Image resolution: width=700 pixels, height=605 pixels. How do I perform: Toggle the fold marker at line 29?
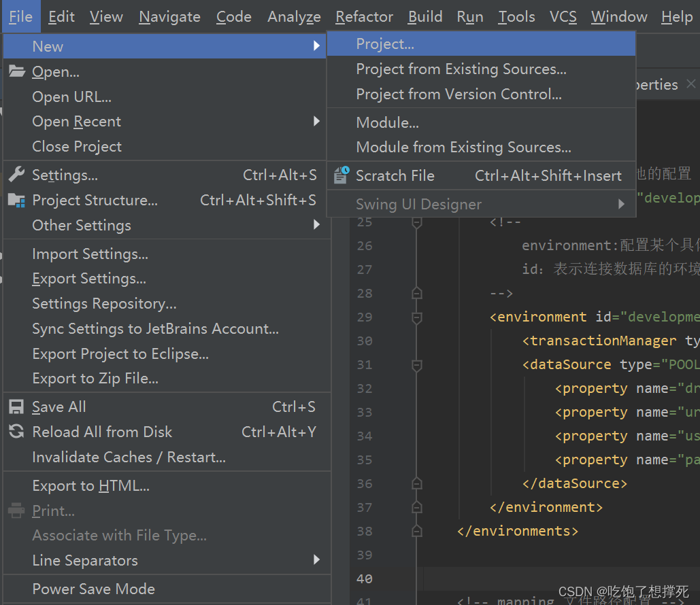pos(416,317)
